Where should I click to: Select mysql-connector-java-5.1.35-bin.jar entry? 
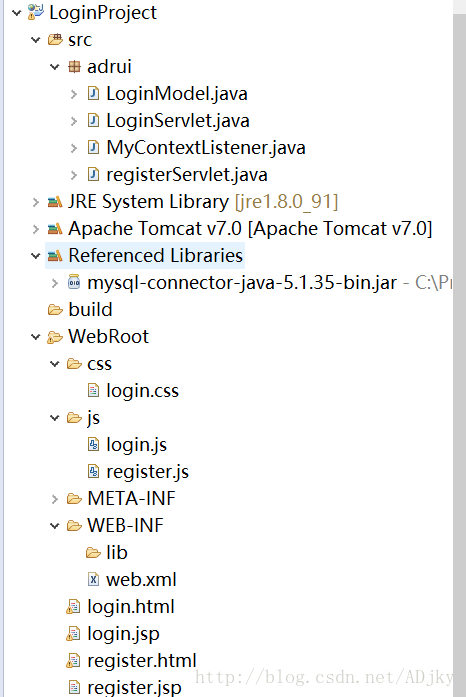tap(242, 283)
